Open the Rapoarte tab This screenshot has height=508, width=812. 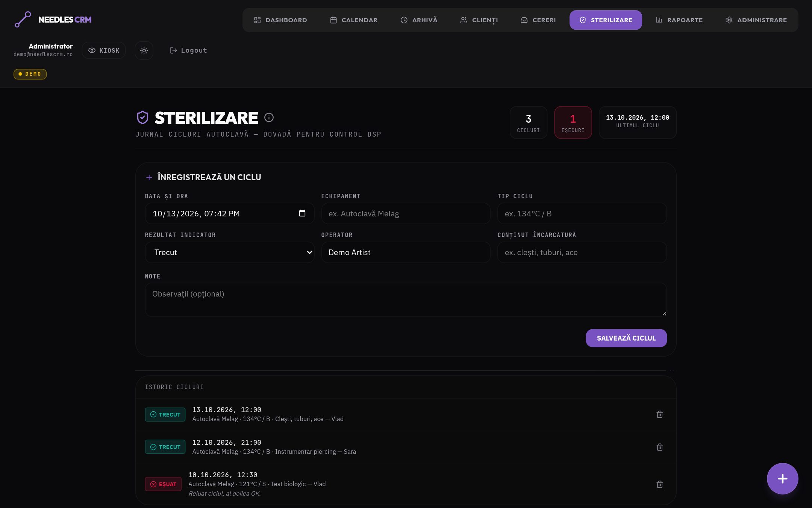point(679,20)
